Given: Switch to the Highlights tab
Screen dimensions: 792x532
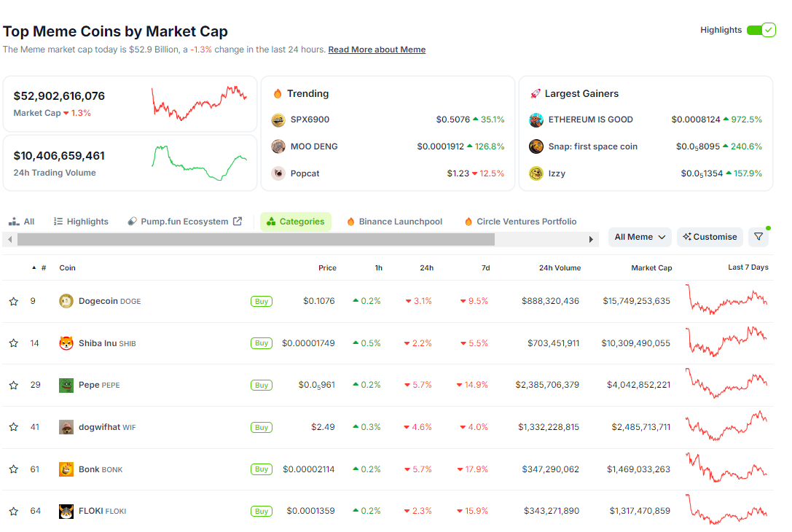Looking at the screenshot, I should pyautogui.click(x=82, y=222).
